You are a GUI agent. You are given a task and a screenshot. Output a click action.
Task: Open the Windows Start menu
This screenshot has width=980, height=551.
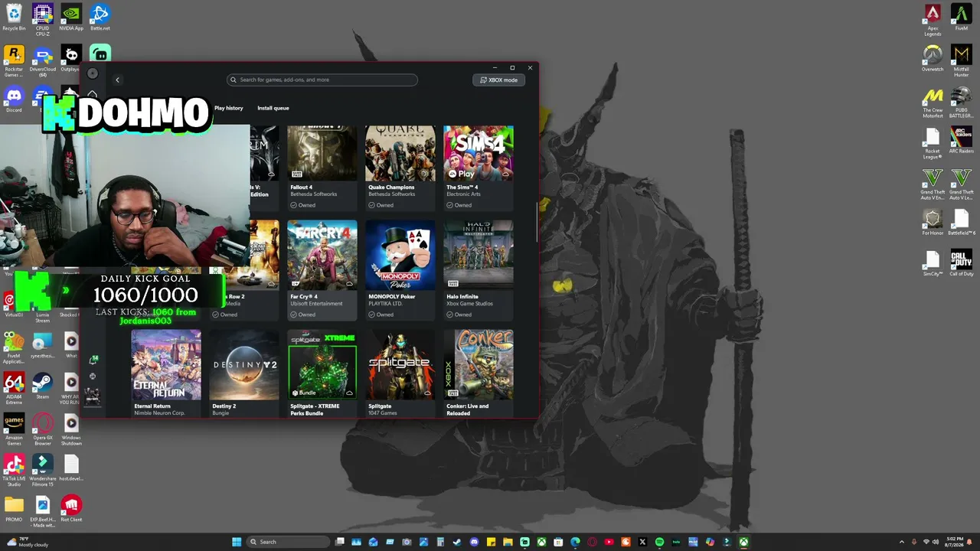(237, 542)
